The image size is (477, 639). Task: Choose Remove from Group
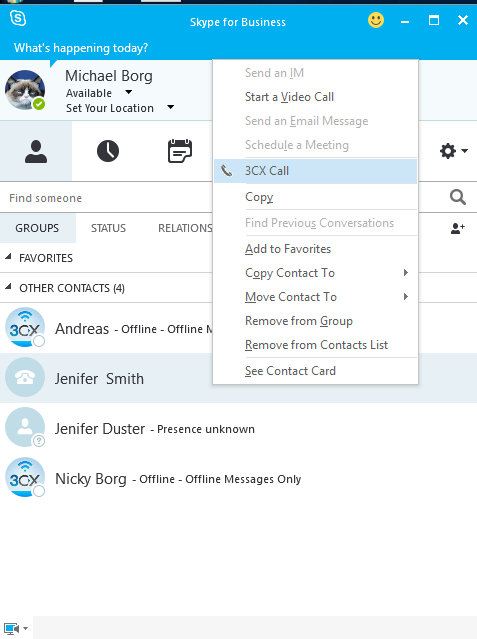(315, 321)
